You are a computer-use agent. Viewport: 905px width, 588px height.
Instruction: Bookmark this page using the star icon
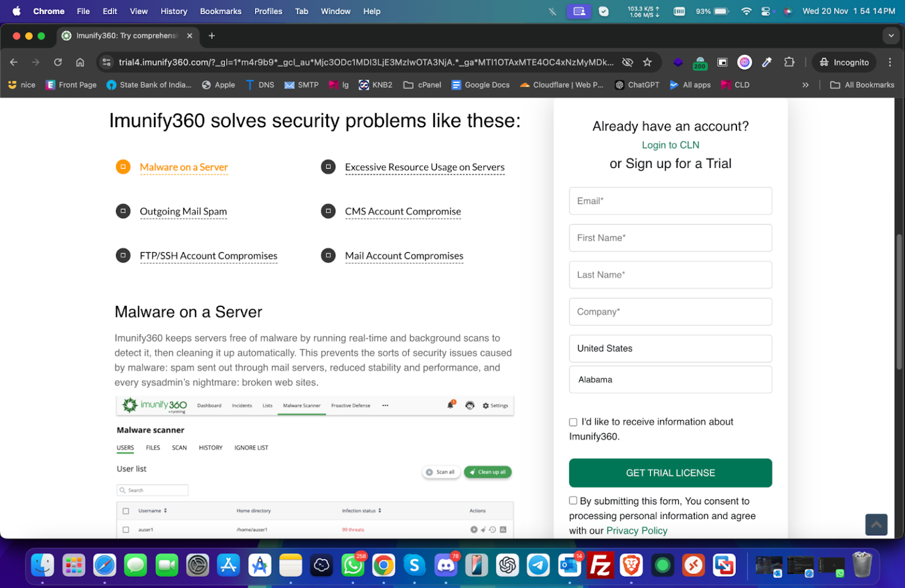pos(648,62)
